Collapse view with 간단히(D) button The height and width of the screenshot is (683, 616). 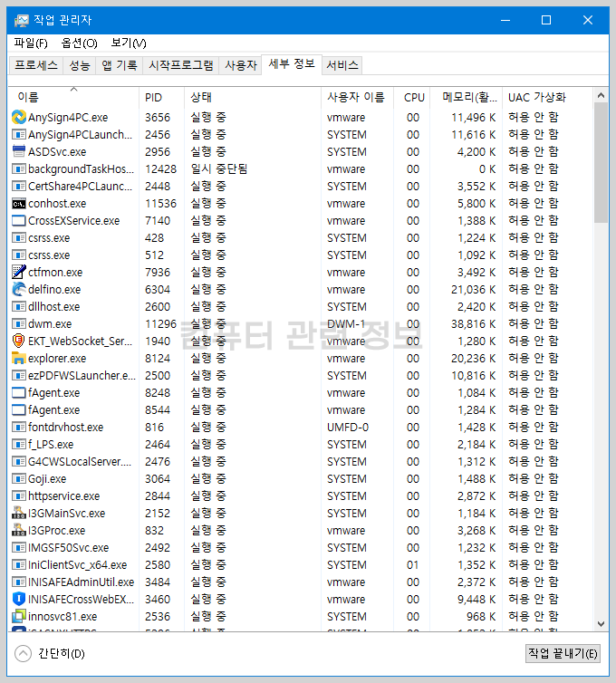click(50, 653)
